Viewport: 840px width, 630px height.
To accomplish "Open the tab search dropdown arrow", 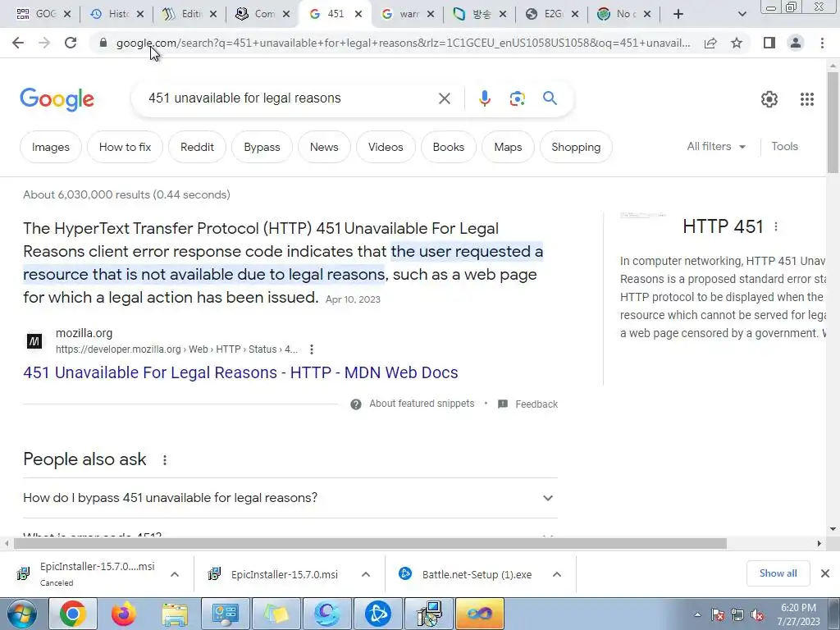I will click(742, 14).
